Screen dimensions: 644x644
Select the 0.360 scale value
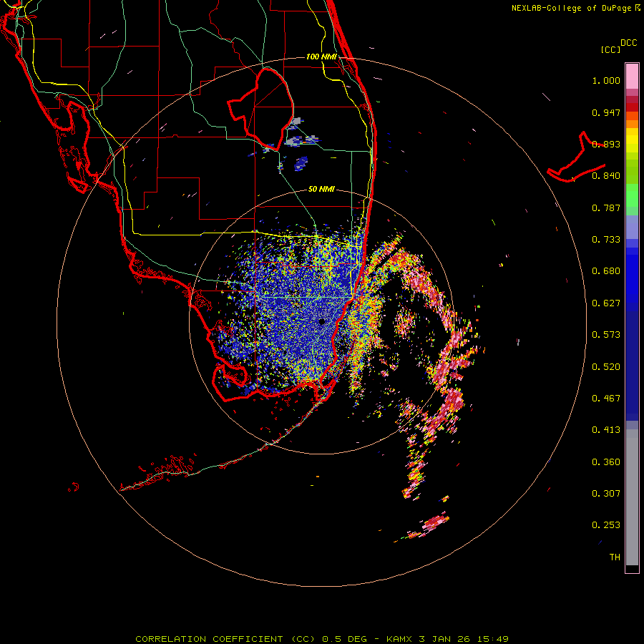[x=606, y=462]
